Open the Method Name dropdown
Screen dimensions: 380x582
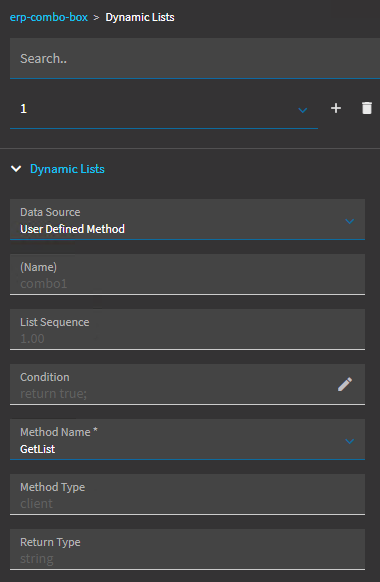pos(187,439)
